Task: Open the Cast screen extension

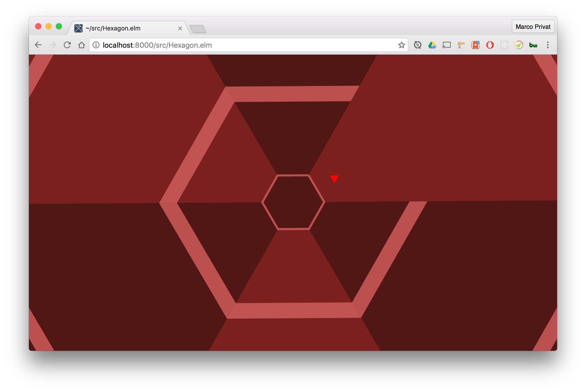Action: click(446, 45)
